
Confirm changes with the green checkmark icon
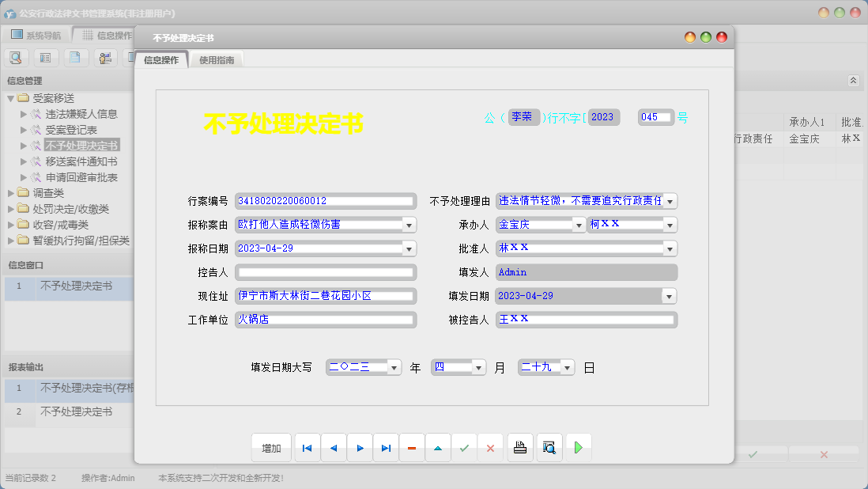(464, 447)
